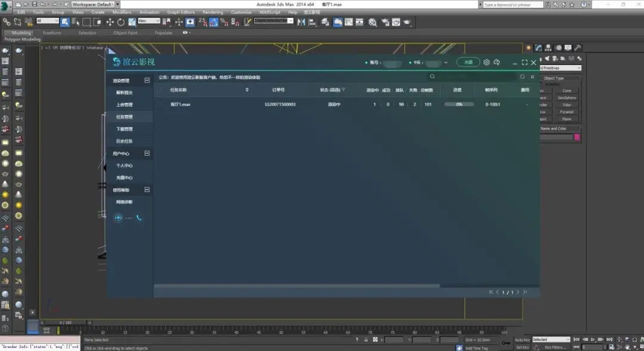Screen dimensions: 644x351
Task: Select the Rotate transform tool
Action: [x=121, y=22]
